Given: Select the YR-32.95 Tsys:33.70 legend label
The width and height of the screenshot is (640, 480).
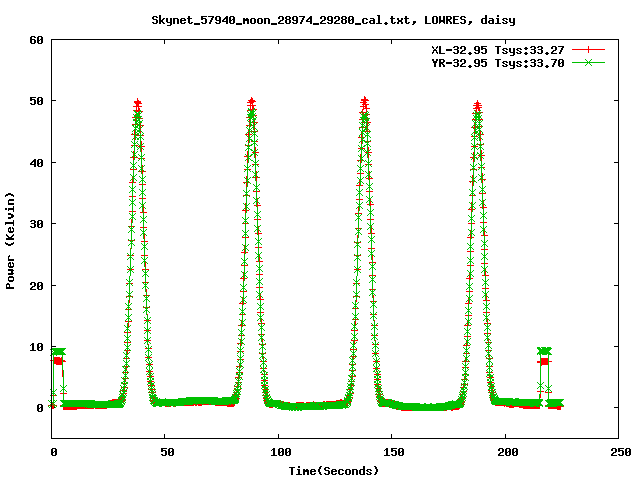Looking at the screenshot, I should pos(498,63).
